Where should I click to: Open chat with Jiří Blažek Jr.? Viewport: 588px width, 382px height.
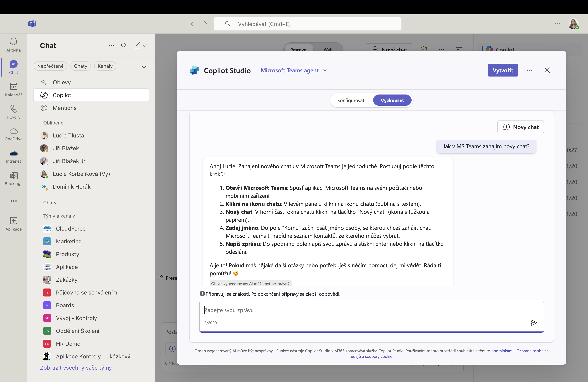click(x=91, y=161)
